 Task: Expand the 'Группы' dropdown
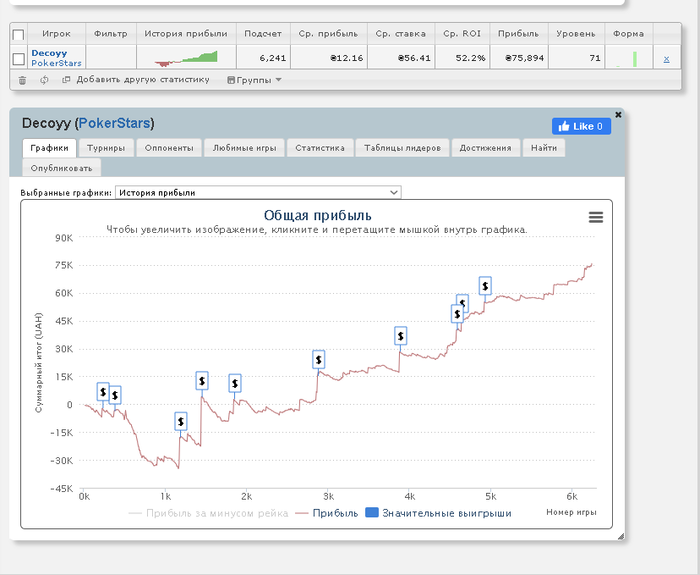tap(254, 80)
